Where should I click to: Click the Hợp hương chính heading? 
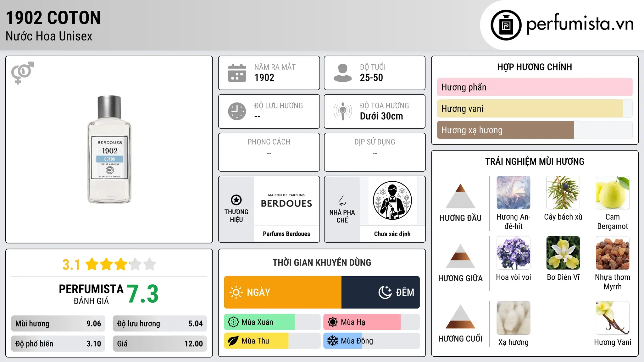tap(535, 67)
